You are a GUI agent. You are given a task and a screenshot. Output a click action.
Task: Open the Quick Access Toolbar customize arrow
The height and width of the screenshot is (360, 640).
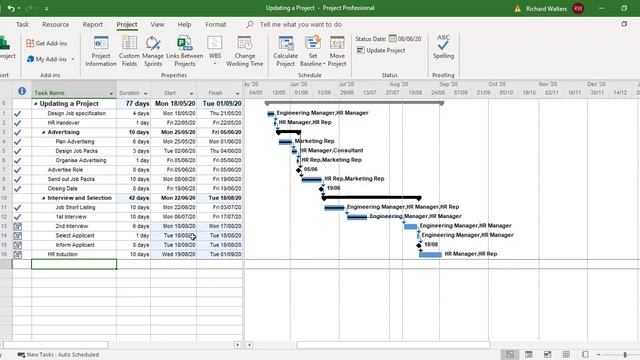pyautogui.click(x=47, y=9)
